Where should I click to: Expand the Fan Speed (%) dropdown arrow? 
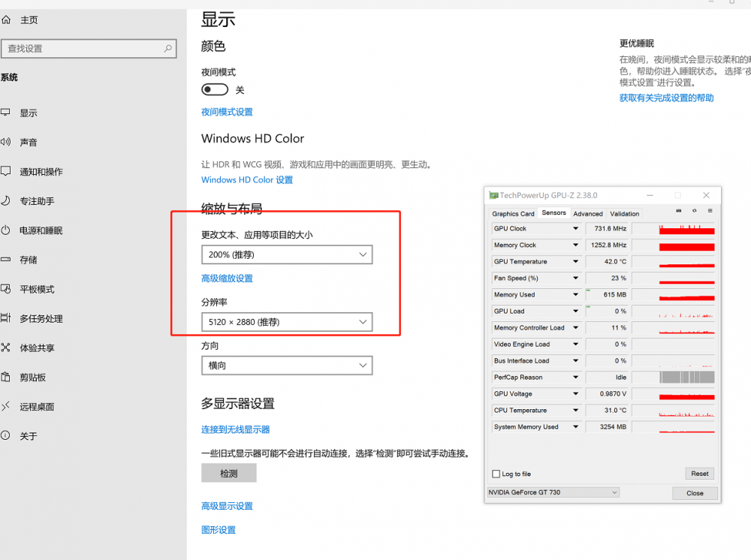576,278
